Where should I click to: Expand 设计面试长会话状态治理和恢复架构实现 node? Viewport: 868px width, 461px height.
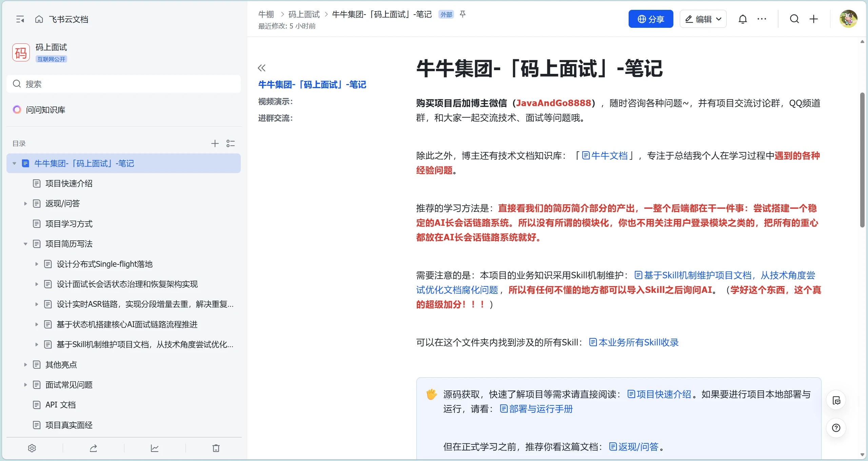click(x=37, y=284)
